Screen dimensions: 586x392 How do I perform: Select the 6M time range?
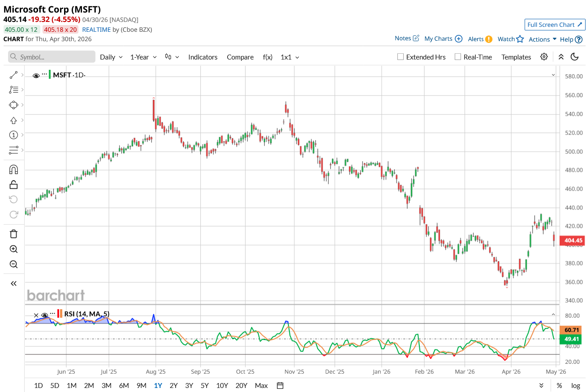124,385
